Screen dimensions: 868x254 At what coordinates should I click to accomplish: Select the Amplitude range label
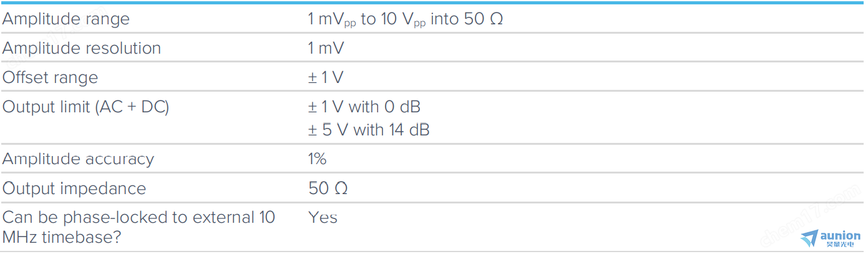pos(66,19)
